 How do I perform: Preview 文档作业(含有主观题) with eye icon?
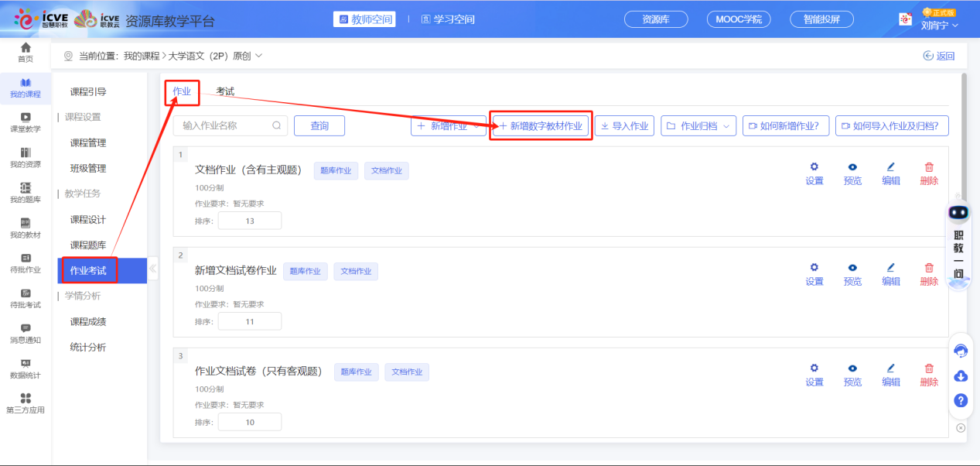click(x=852, y=167)
